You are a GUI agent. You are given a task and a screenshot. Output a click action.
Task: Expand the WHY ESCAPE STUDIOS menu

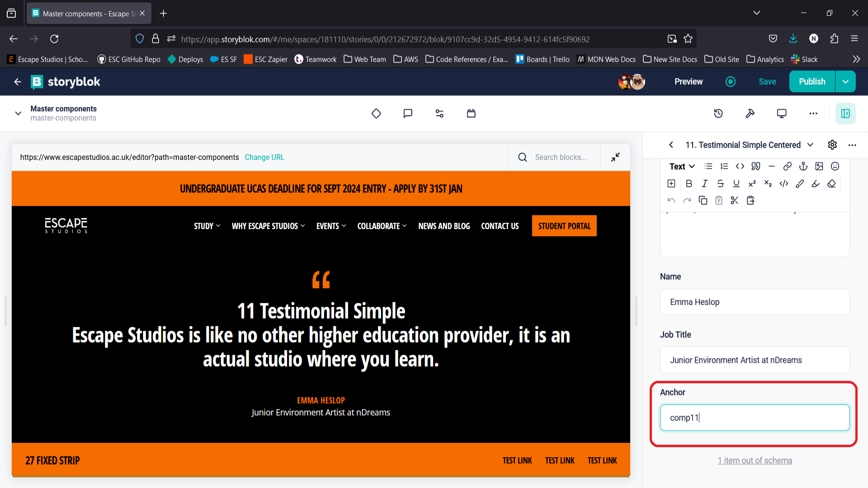click(x=268, y=226)
